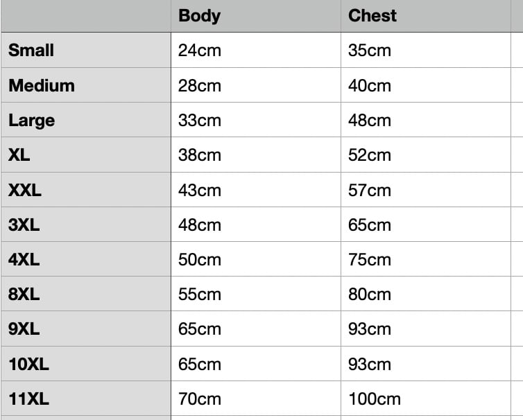Click 8XL body cell showing 55cm
523x420 pixels.
(255, 295)
